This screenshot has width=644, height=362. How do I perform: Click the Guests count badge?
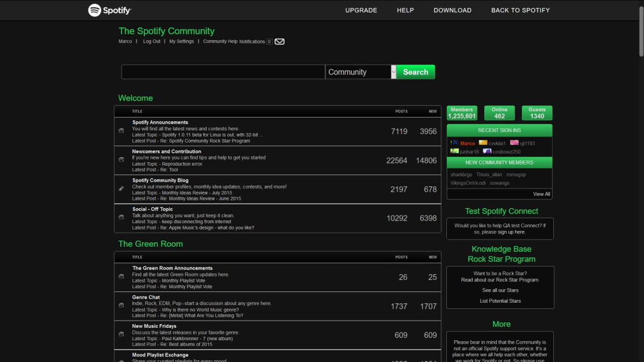(x=537, y=113)
